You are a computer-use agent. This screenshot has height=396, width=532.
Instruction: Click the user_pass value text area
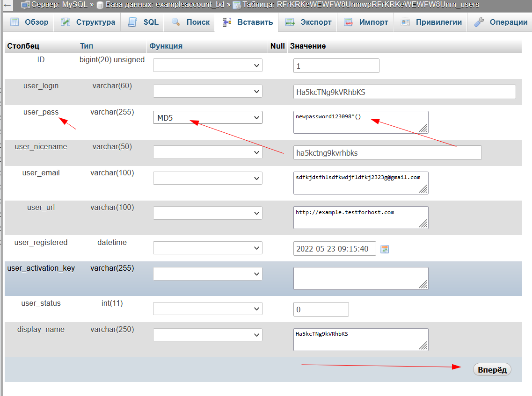point(360,122)
